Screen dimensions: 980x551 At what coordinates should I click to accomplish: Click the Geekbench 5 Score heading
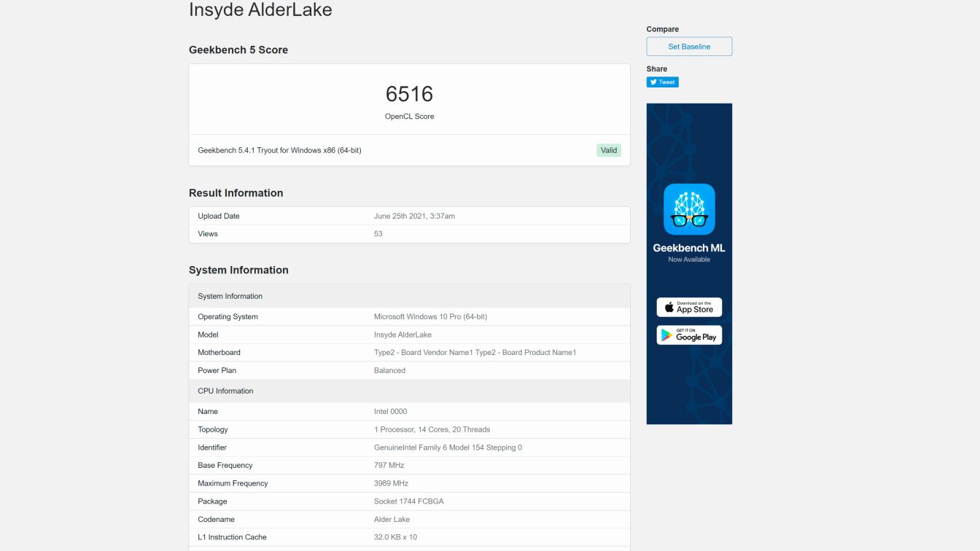[238, 50]
